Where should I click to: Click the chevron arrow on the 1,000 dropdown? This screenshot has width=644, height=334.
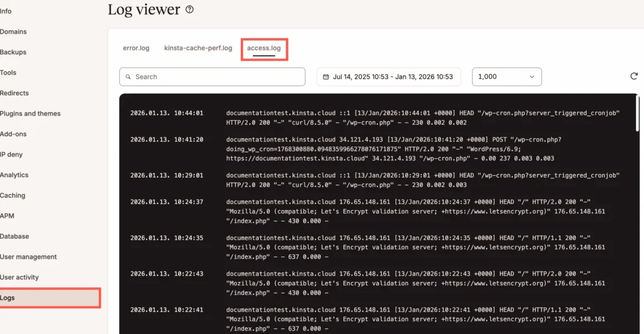coord(532,77)
